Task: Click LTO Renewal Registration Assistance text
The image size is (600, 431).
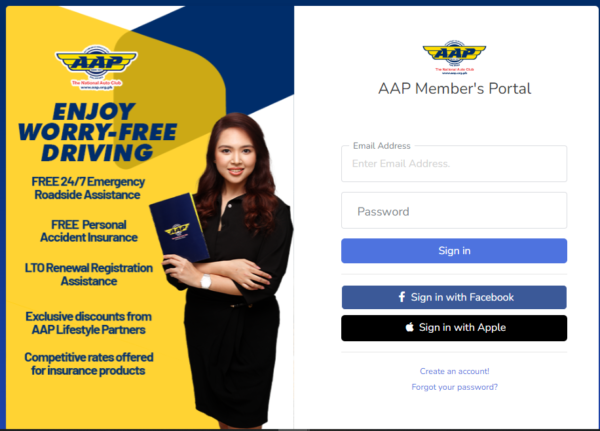Action: [89, 274]
